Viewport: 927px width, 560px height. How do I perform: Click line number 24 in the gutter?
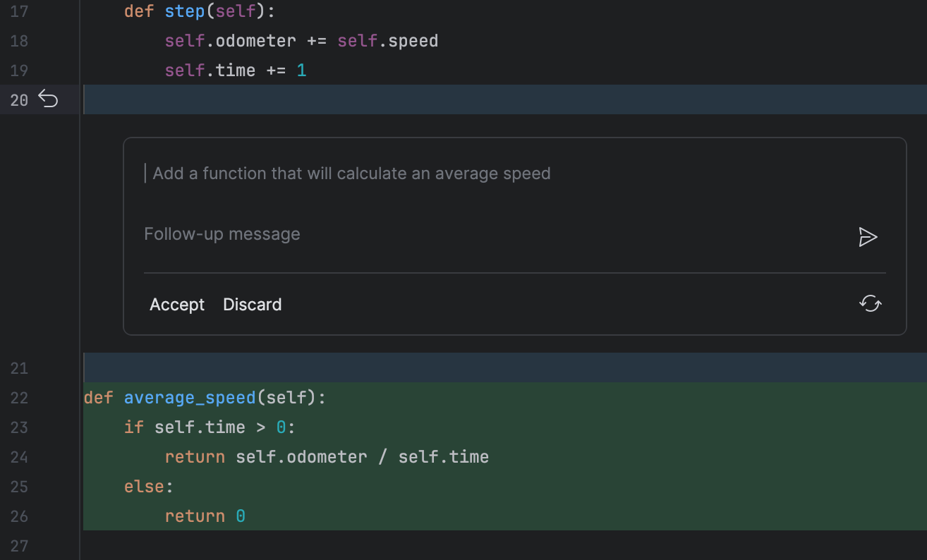pos(19,457)
